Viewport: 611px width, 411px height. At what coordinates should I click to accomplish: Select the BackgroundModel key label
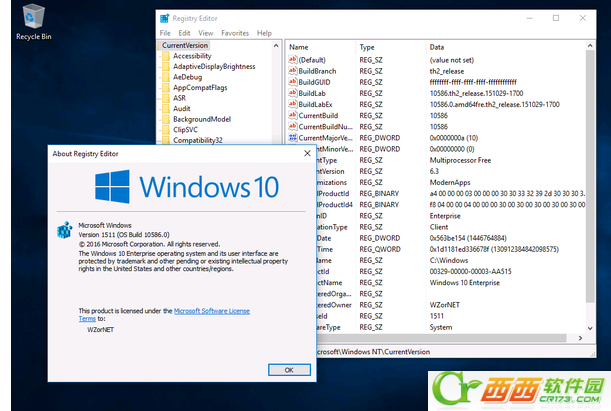click(x=202, y=119)
